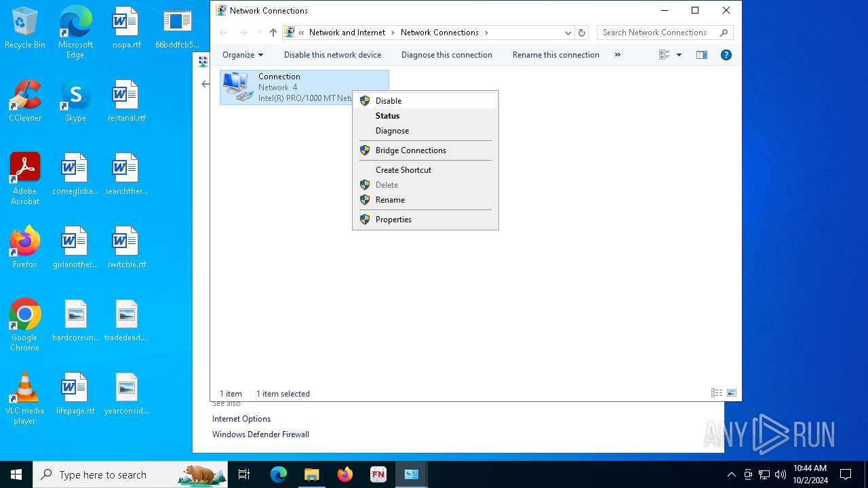Open Google Chrome desktop shortcut
The height and width of the screenshot is (488, 868).
click(x=25, y=325)
